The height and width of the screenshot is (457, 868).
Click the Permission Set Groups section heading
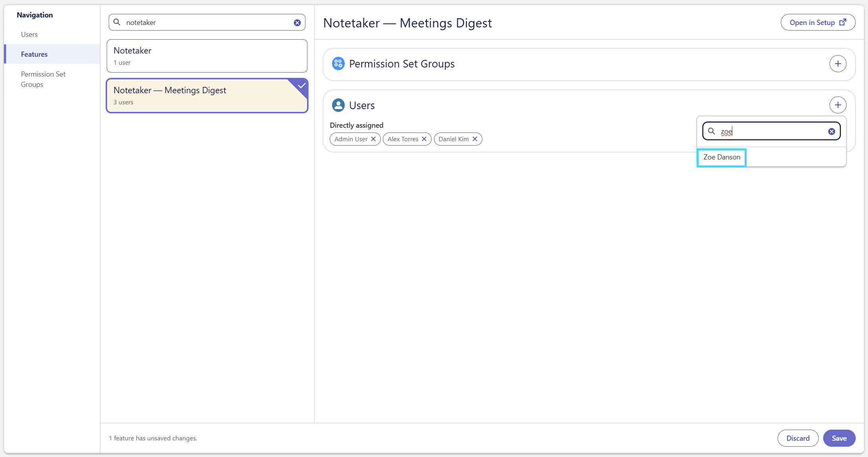(x=401, y=64)
